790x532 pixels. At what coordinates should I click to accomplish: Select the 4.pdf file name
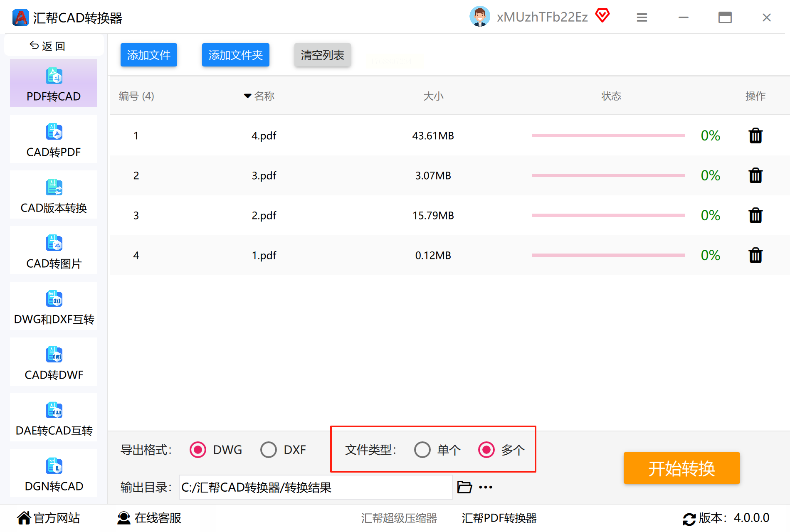click(264, 136)
